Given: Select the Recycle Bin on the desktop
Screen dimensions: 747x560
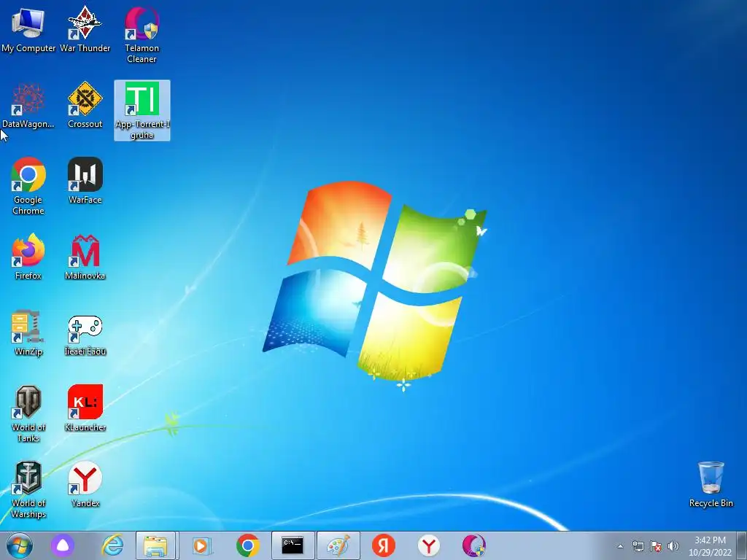Looking at the screenshot, I should [711, 485].
